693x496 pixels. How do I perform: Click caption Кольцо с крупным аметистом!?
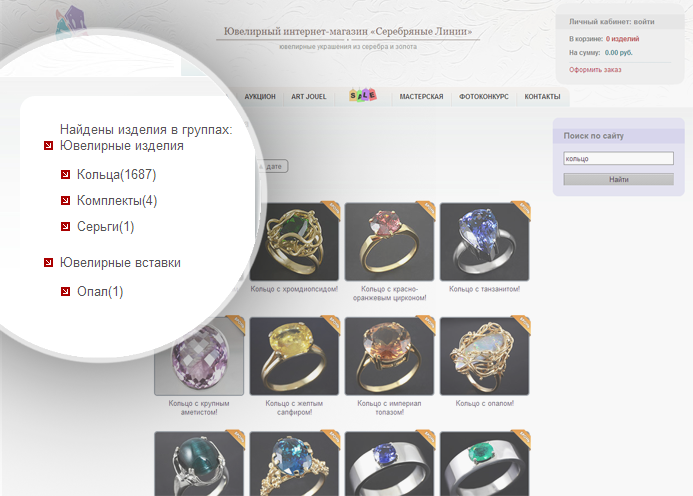click(x=199, y=408)
